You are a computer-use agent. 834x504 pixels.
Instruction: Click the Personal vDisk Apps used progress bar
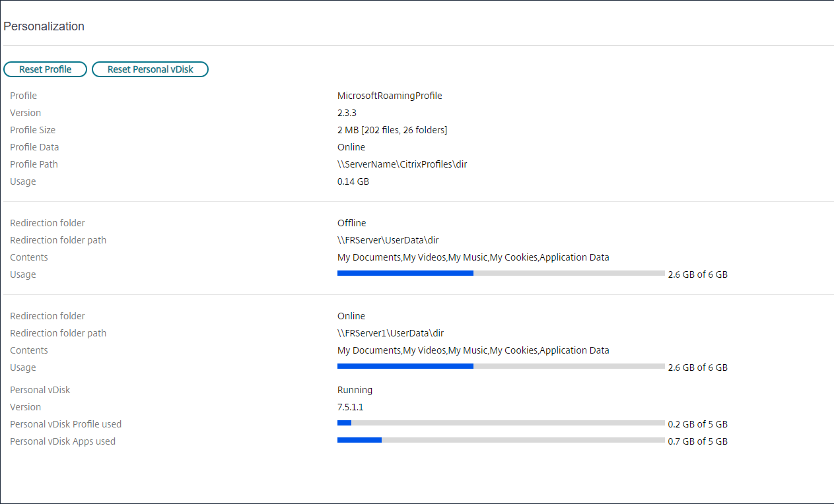[501, 440]
